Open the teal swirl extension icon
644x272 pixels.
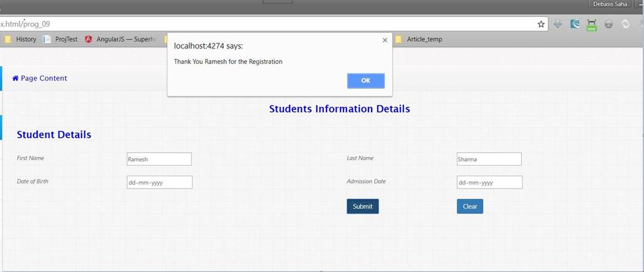(575, 24)
